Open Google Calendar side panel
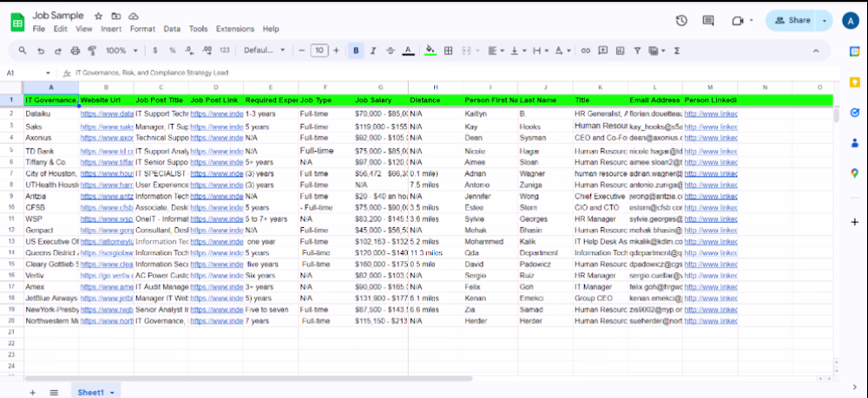868x398 pixels. click(x=854, y=51)
